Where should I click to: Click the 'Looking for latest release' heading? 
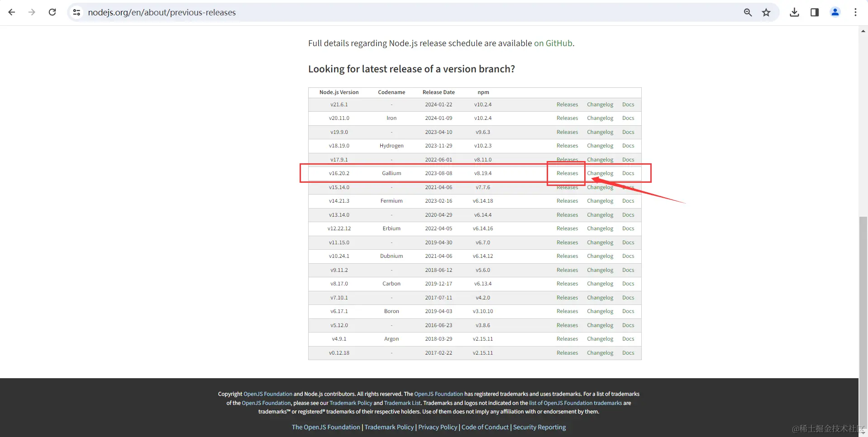tap(411, 69)
